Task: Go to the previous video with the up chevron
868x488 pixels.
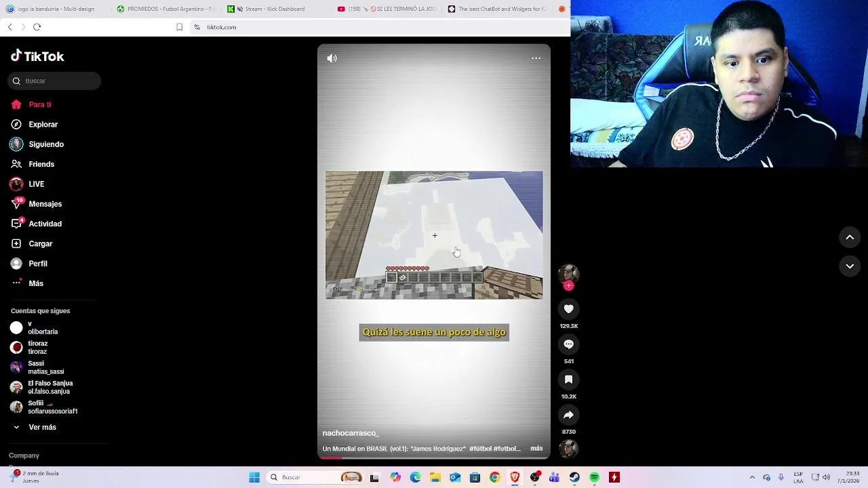Action: [x=850, y=237]
